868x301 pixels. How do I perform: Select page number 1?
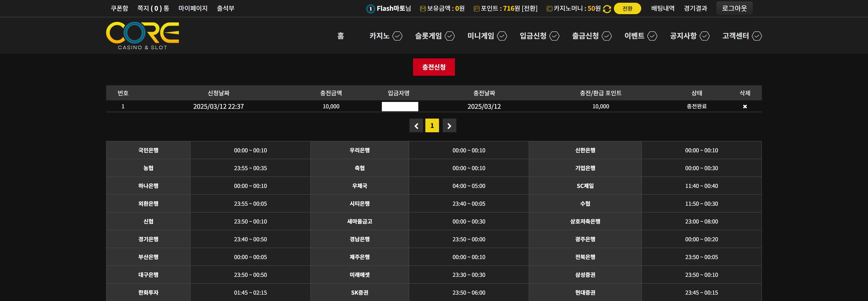tap(432, 125)
